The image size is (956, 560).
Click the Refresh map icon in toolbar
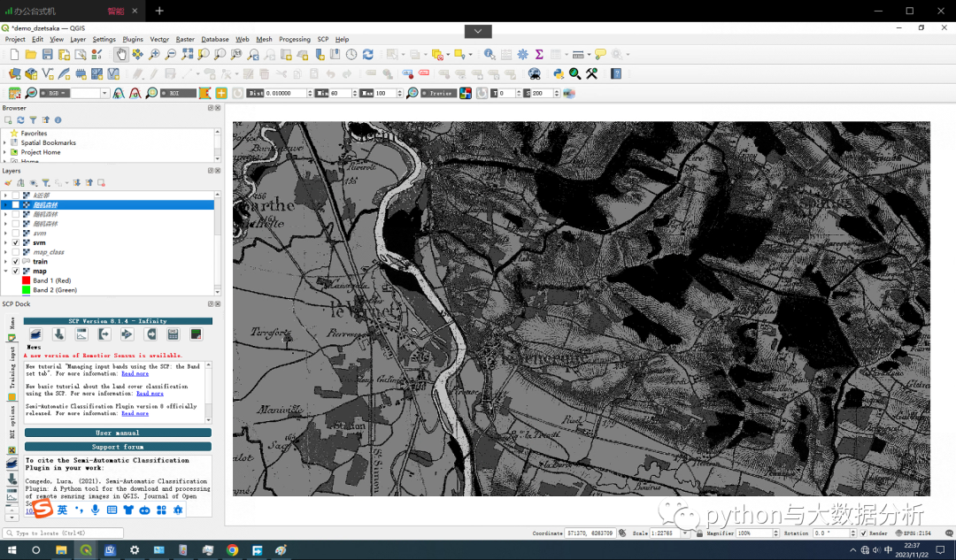coord(367,55)
